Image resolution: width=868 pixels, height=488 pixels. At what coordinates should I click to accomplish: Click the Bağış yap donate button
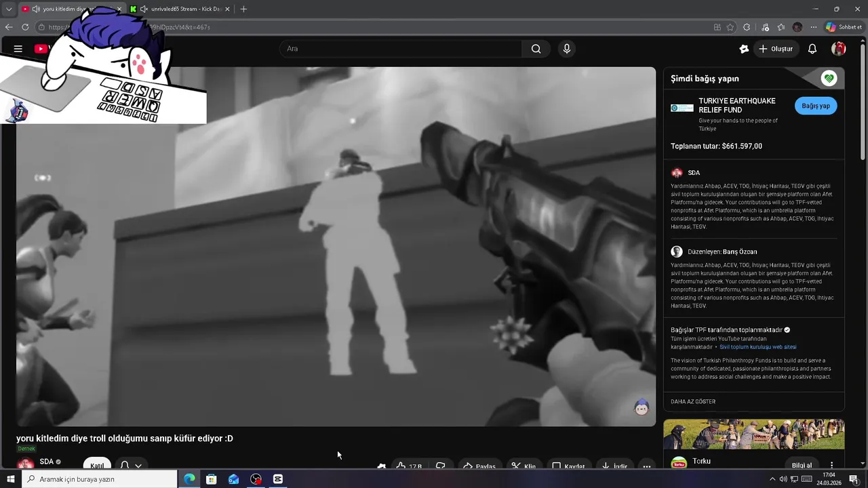coord(816,106)
